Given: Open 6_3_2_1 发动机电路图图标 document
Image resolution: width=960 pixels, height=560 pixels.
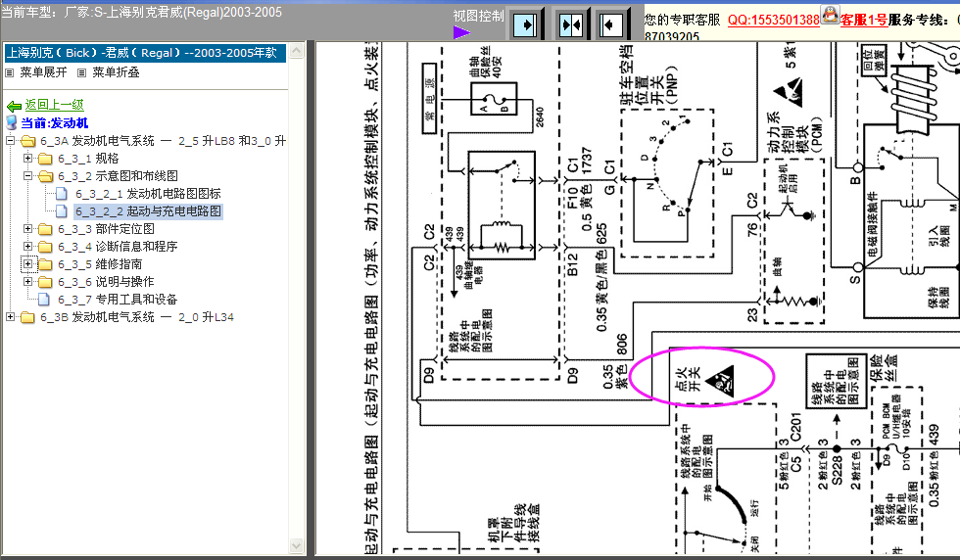Looking at the screenshot, I should (x=148, y=194).
